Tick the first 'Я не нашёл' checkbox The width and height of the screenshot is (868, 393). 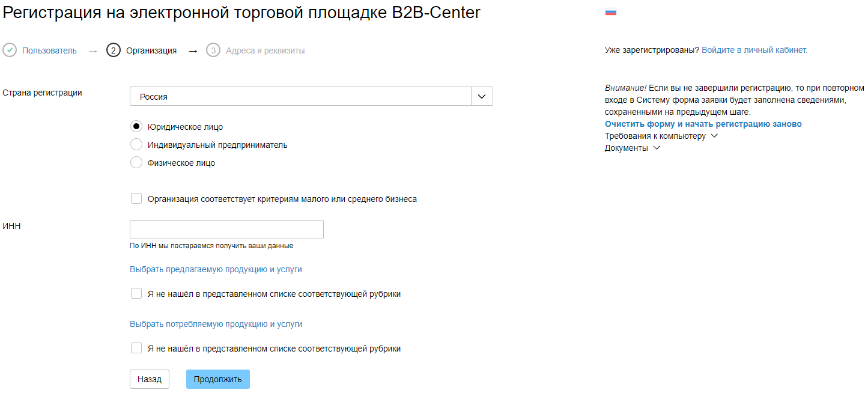pyautogui.click(x=136, y=294)
